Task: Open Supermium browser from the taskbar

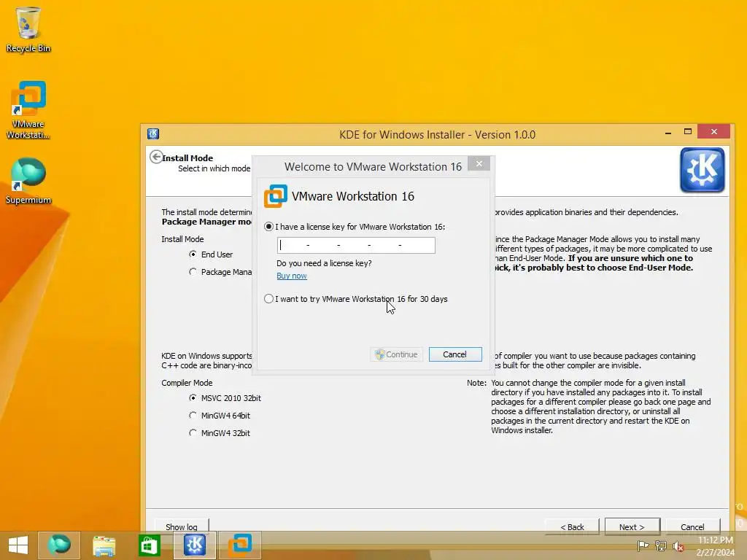Action: click(x=59, y=545)
